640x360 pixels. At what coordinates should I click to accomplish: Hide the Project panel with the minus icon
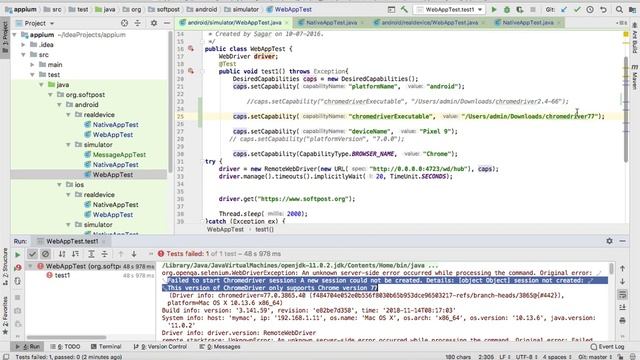click(x=167, y=23)
